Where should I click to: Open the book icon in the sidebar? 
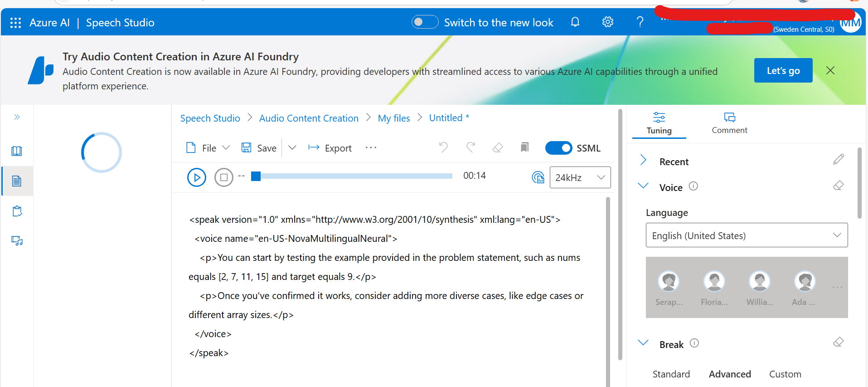[x=17, y=151]
